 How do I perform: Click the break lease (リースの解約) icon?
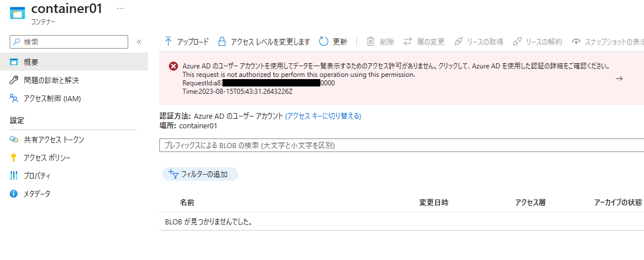coord(517,41)
